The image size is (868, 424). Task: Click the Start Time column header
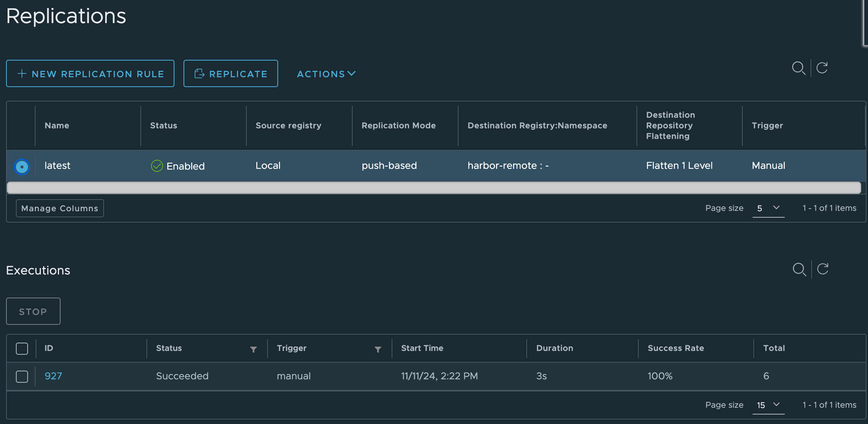coord(422,348)
